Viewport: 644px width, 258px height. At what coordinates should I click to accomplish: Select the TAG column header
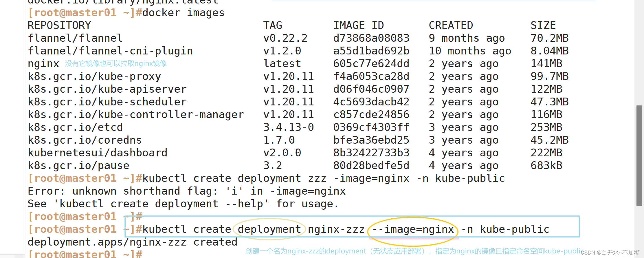[x=273, y=25]
